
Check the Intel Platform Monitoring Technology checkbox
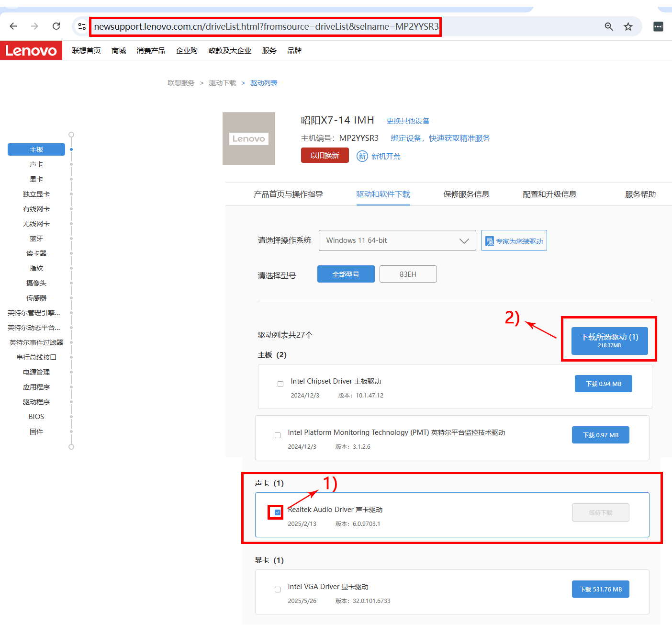click(278, 435)
